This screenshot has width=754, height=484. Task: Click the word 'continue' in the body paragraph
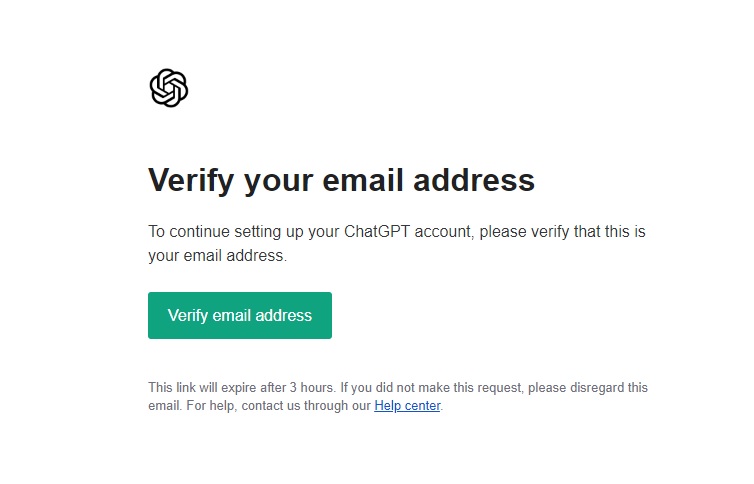coord(200,232)
